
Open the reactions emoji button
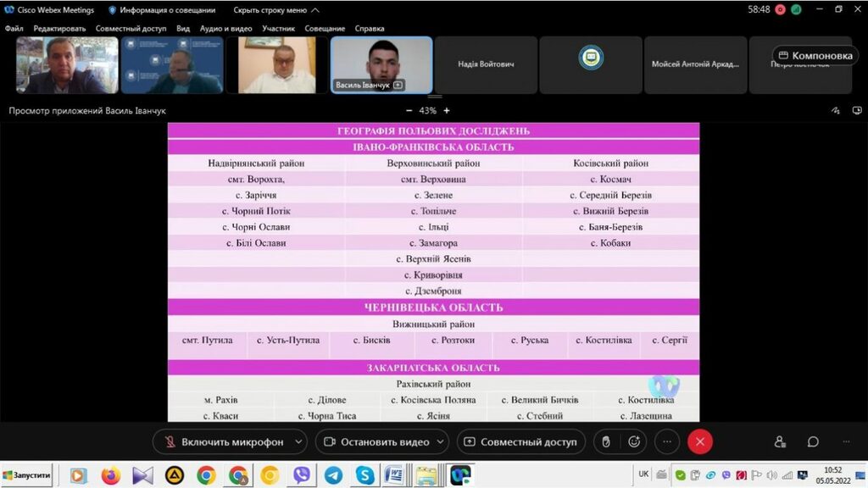[x=634, y=441]
